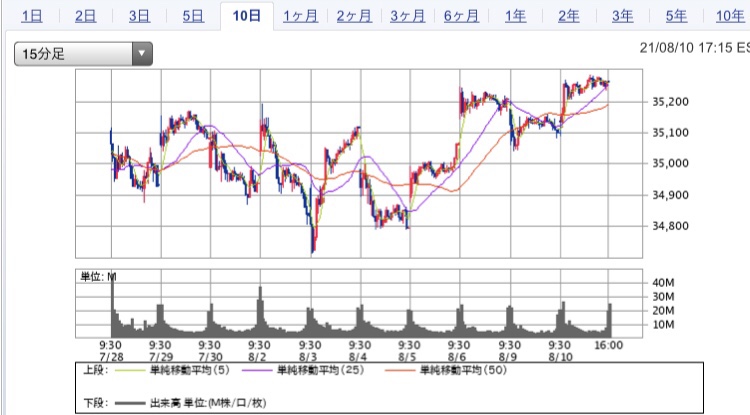Select the 2日 range tab
This screenshot has height=415, width=750.
pyautogui.click(x=86, y=16)
